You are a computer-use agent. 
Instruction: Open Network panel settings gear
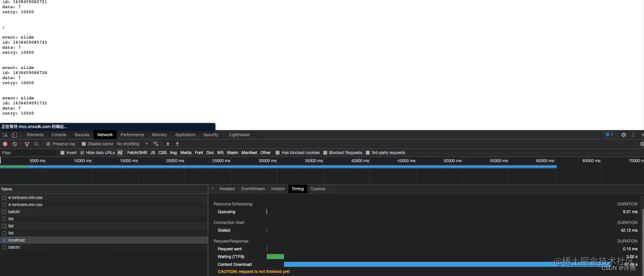pyautogui.click(x=641, y=144)
